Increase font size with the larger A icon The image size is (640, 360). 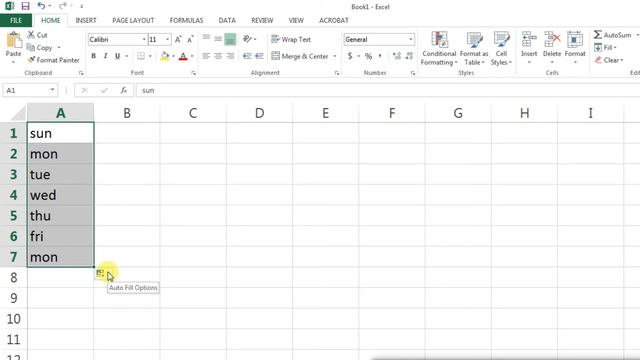point(178,40)
